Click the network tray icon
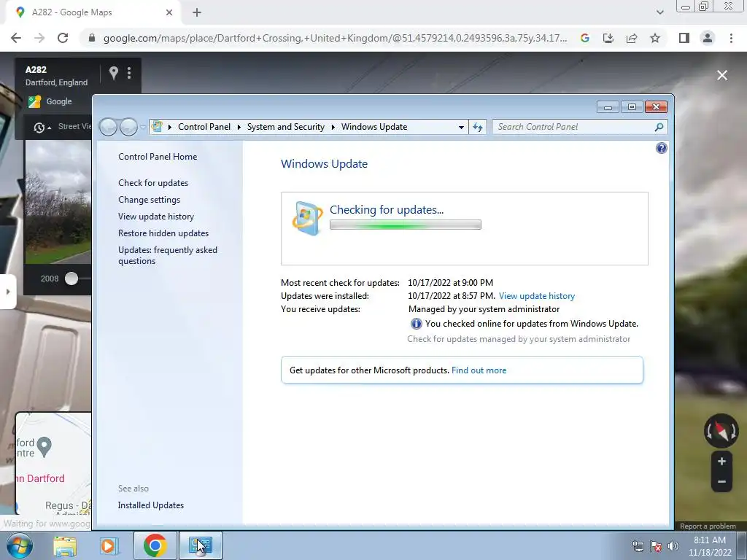 [x=638, y=545]
